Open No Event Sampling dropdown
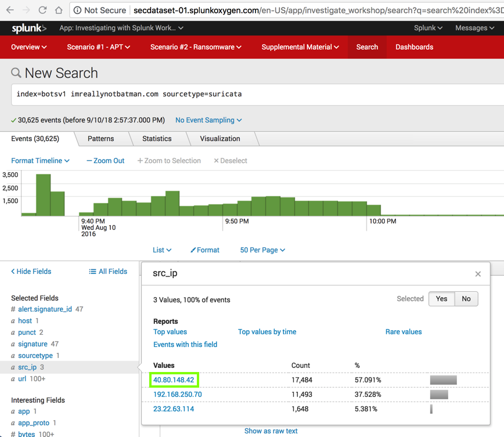Image resolution: width=504 pixels, height=437 pixels. click(208, 120)
